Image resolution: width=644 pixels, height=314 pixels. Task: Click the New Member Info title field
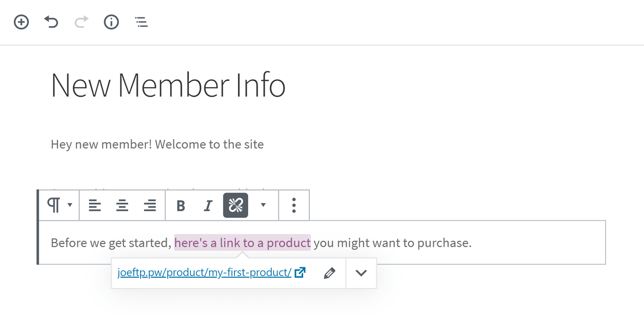coord(168,85)
